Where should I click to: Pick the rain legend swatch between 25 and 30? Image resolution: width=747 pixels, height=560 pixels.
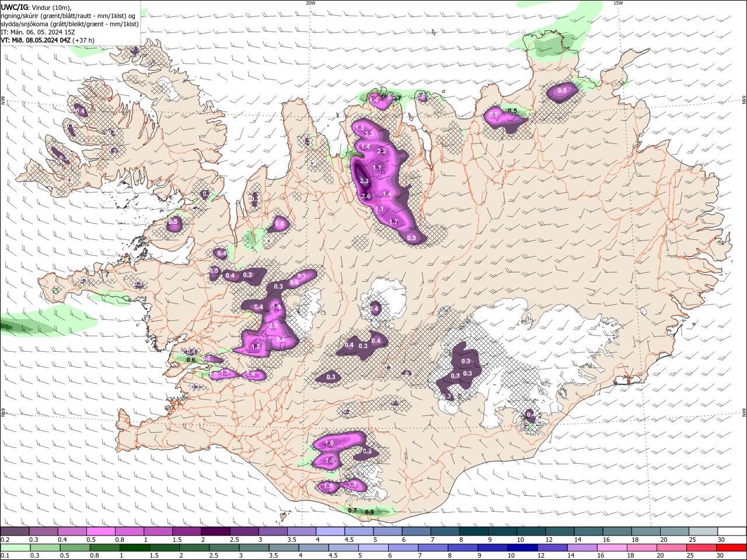tap(701, 548)
